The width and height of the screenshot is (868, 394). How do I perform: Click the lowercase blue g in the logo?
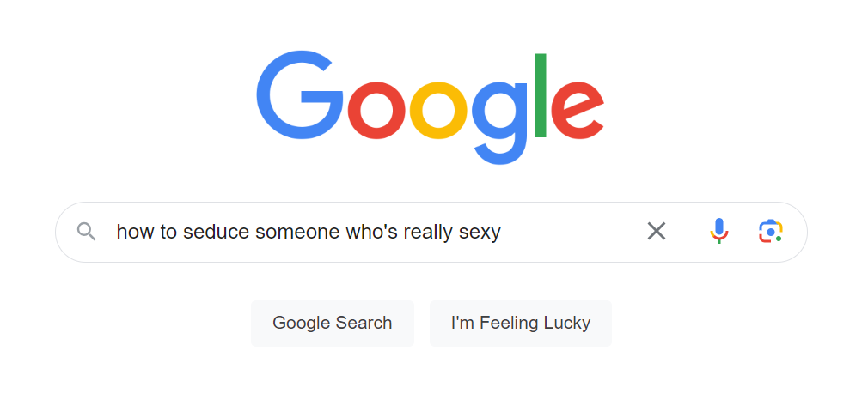(x=499, y=123)
